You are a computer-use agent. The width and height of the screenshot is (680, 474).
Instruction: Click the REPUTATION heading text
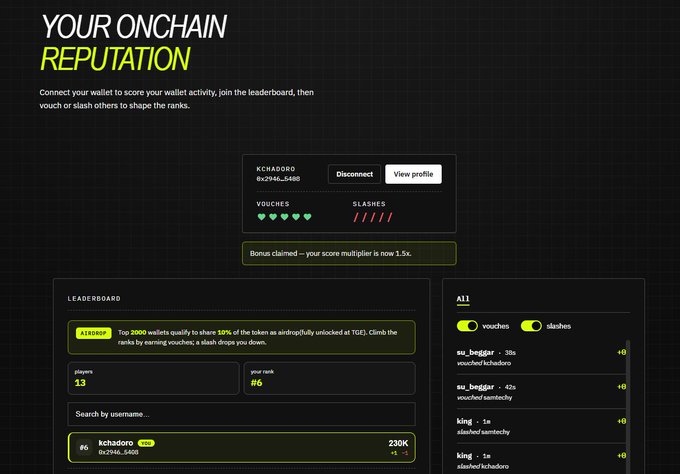pos(115,59)
